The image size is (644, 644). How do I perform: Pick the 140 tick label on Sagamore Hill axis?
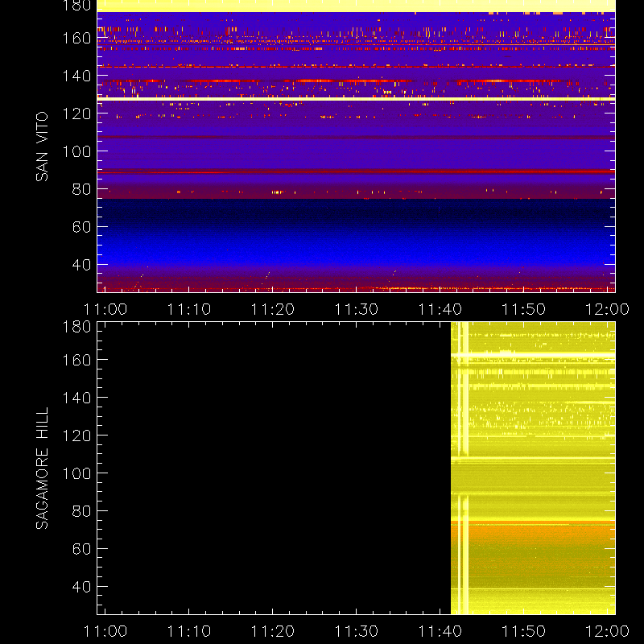point(76,398)
